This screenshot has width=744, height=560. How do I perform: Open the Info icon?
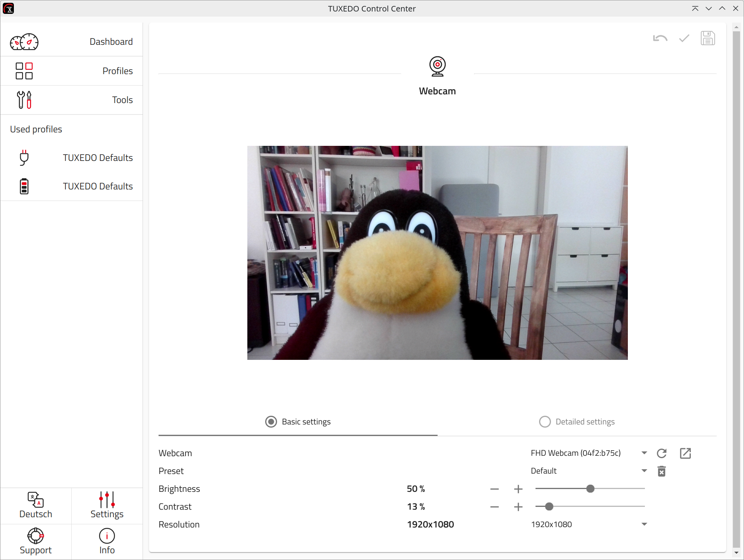[107, 536]
